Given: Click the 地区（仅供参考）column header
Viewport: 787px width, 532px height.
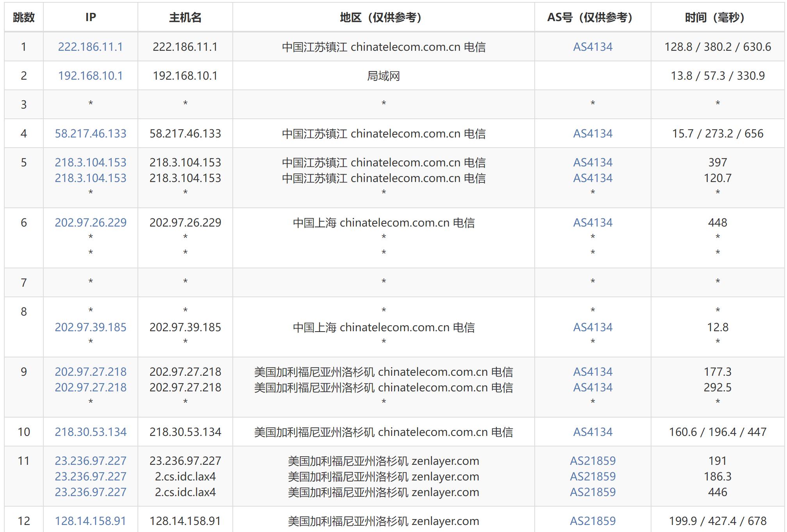Looking at the screenshot, I should 384,17.
